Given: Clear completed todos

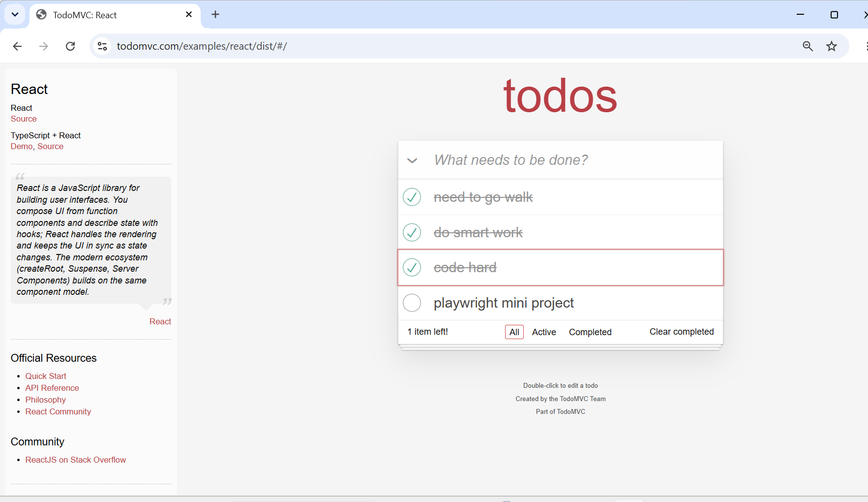Looking at the screenshot, I should tap(682, 332).
